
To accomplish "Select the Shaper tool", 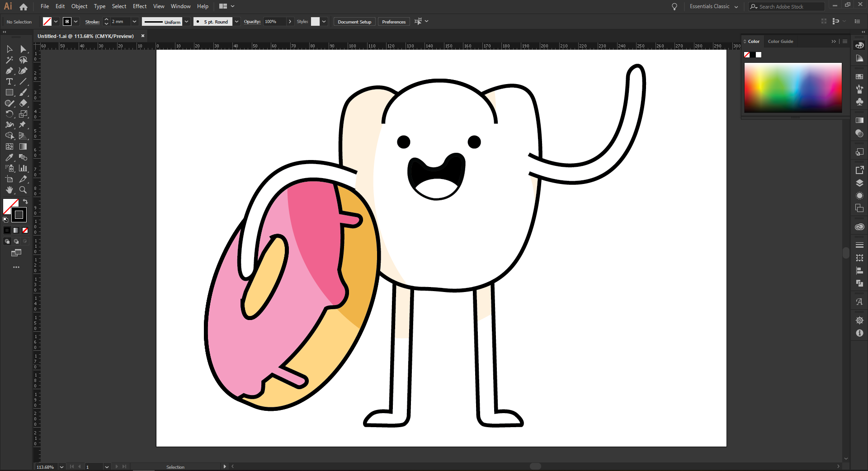I will (9, 103).
